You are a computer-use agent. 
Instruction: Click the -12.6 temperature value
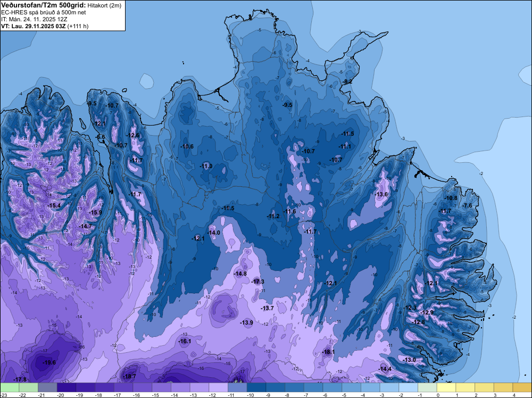click(132, 135)
